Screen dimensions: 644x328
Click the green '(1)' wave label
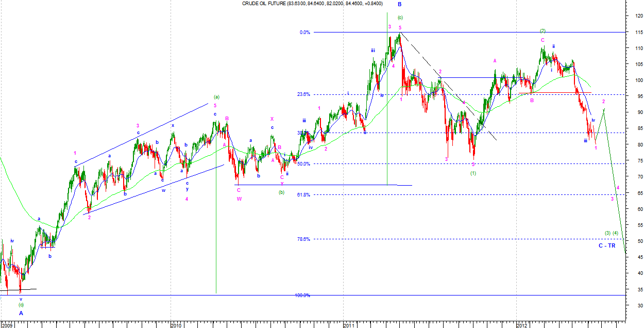[473, 173]
